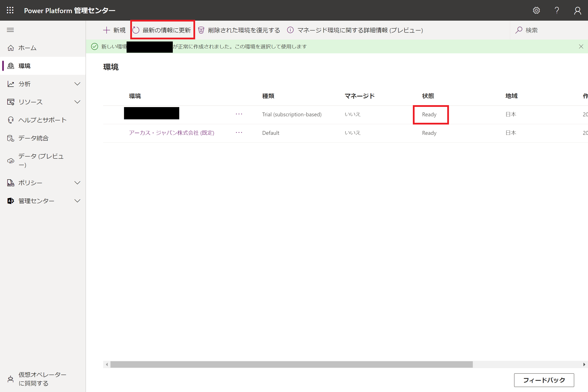588x392 pixels.
Task: Sort by the 種類 column header
Action: (x=268, y=96)
